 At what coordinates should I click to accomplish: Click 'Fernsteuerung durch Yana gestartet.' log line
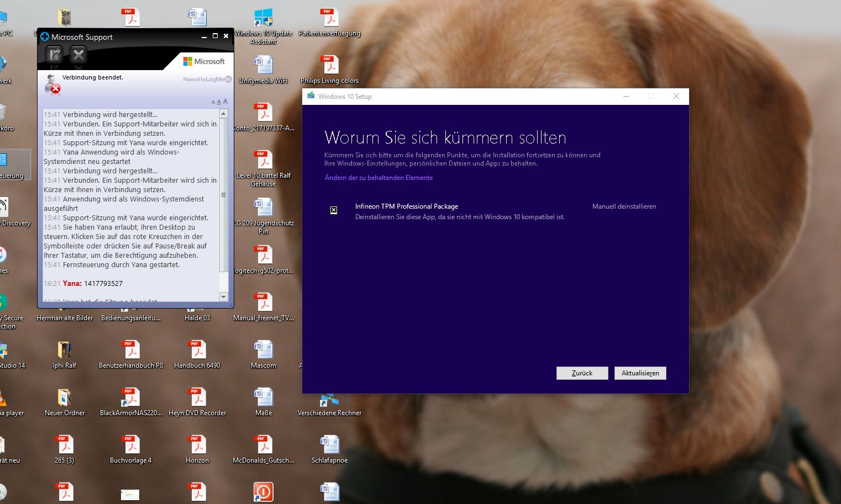(121, 264)
